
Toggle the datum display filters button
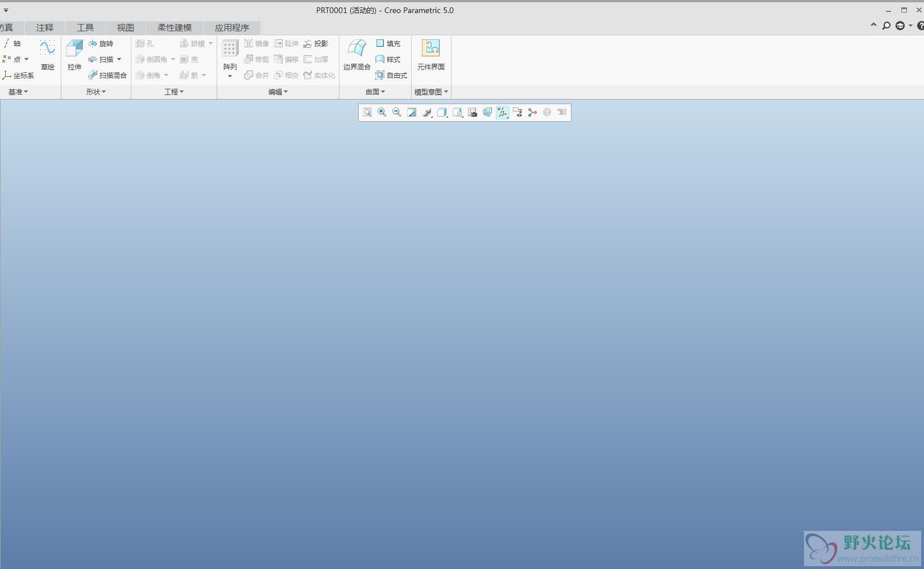click(x=502, y=112)
